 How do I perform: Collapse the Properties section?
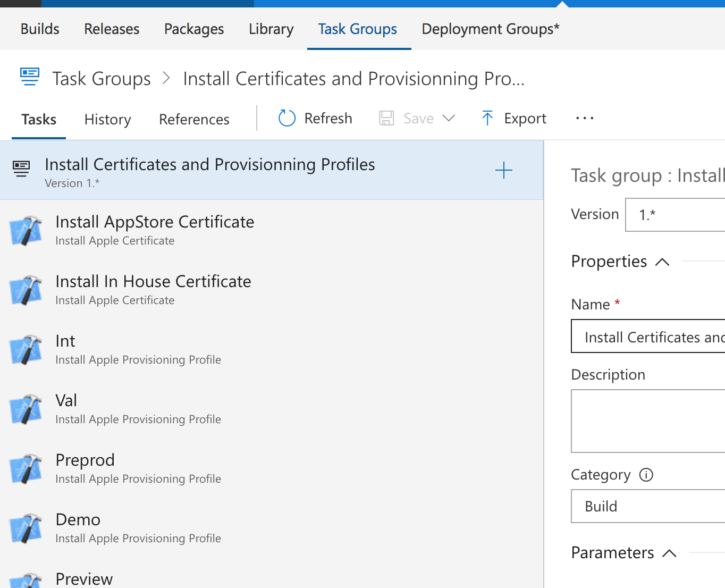[x=662, y=262]
